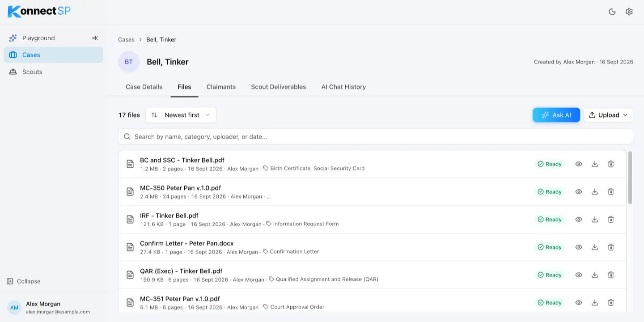The width and height of the screenshot is (644, 322).
Task: Preview IRF - Tinker Bell.pdf
Action: coord(579,220)
